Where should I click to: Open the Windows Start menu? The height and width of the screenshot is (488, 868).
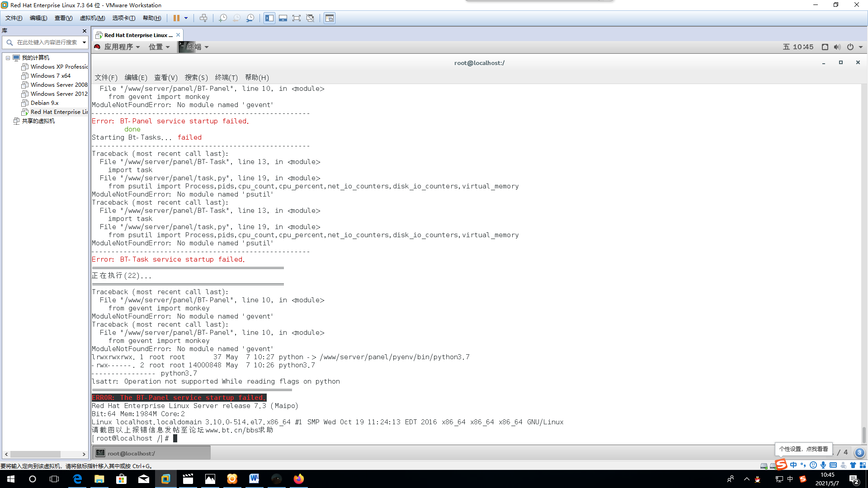11,479
